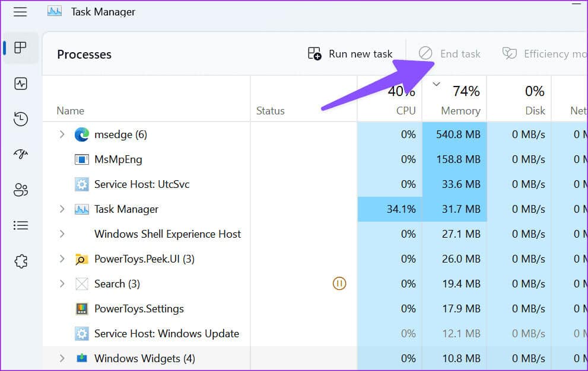Expand the Task Manager process group
This screenshot has width=588, height=371.
(x=62, y=209)
